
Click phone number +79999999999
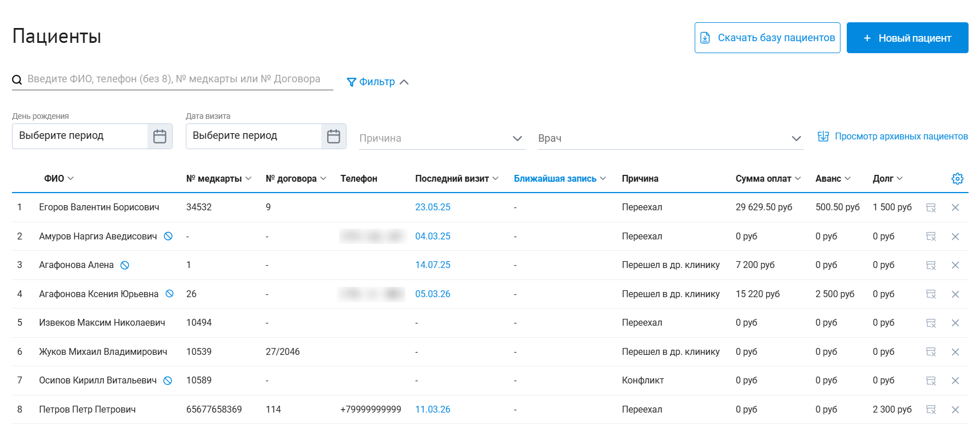371,409
